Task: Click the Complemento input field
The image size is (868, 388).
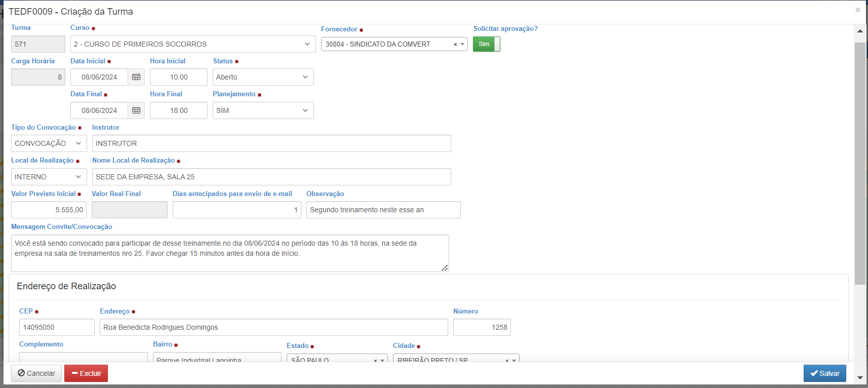Action: (84, 357)
